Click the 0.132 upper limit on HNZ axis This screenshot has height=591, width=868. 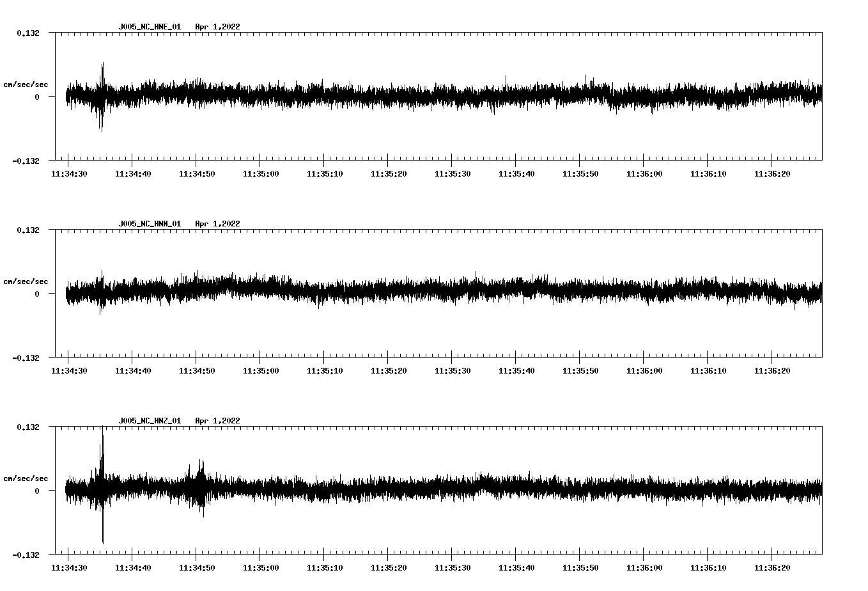(x=28, y=427)
